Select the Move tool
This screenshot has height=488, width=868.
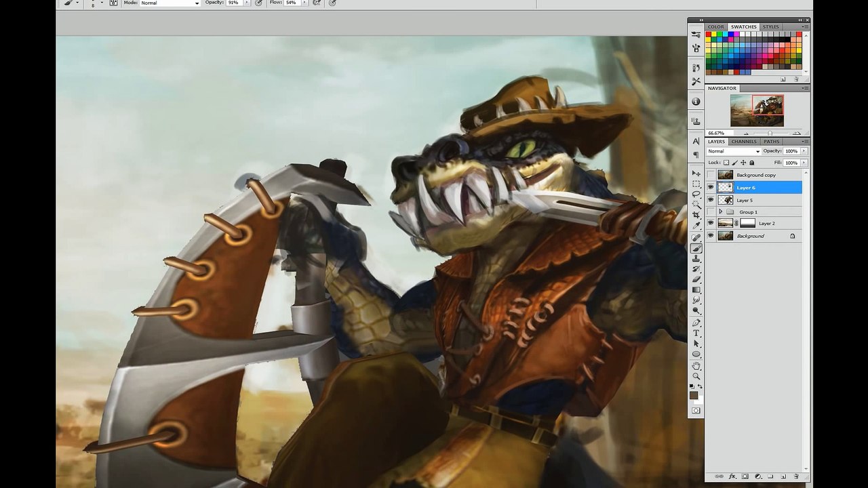(x=696, y=174)
